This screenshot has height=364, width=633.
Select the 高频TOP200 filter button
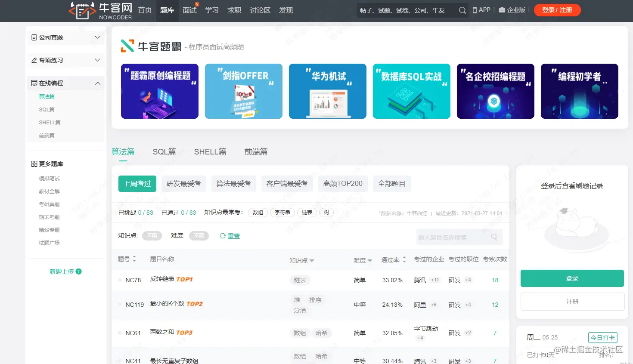point(343,184)
